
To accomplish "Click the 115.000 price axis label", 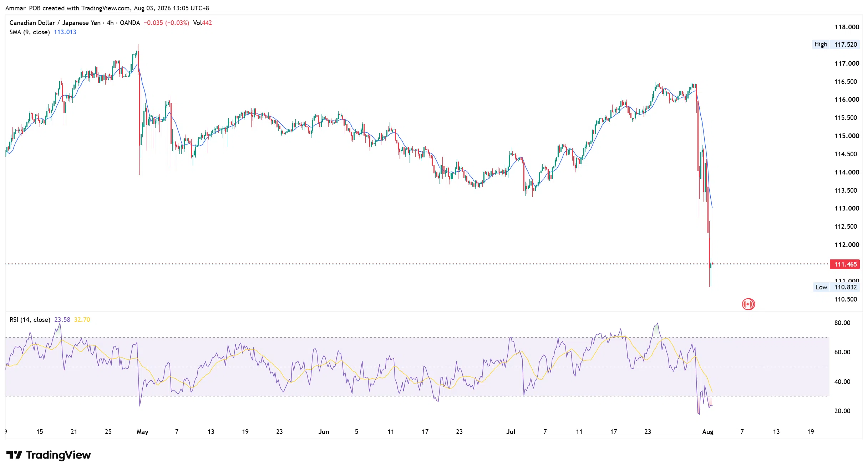I will (847, 136).
